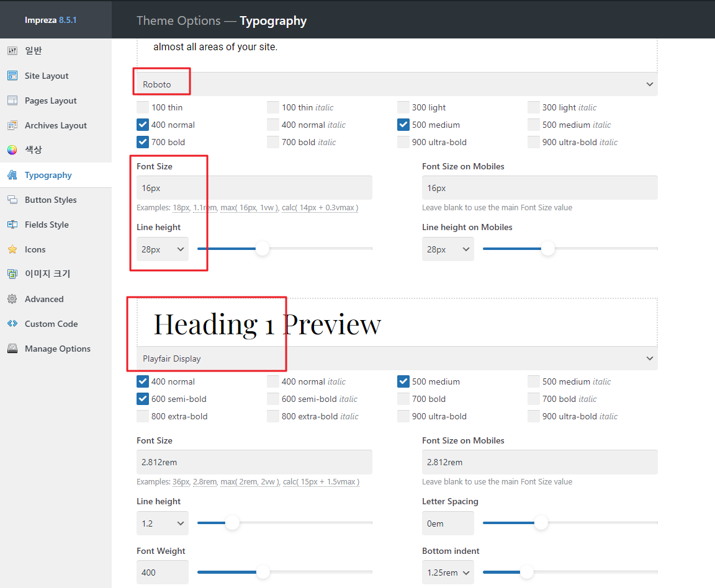Viewport: 715px width, 588px height.
Task: Click the 일반 sidebar icon
Action: click(12, 51)
